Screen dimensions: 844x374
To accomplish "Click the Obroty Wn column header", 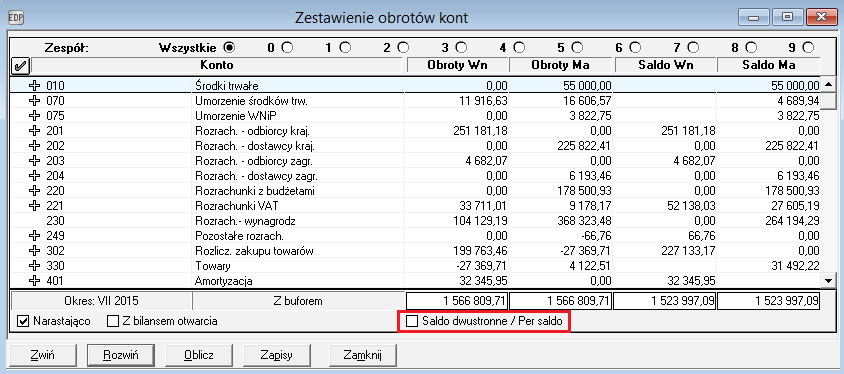I will pos(458,66).
